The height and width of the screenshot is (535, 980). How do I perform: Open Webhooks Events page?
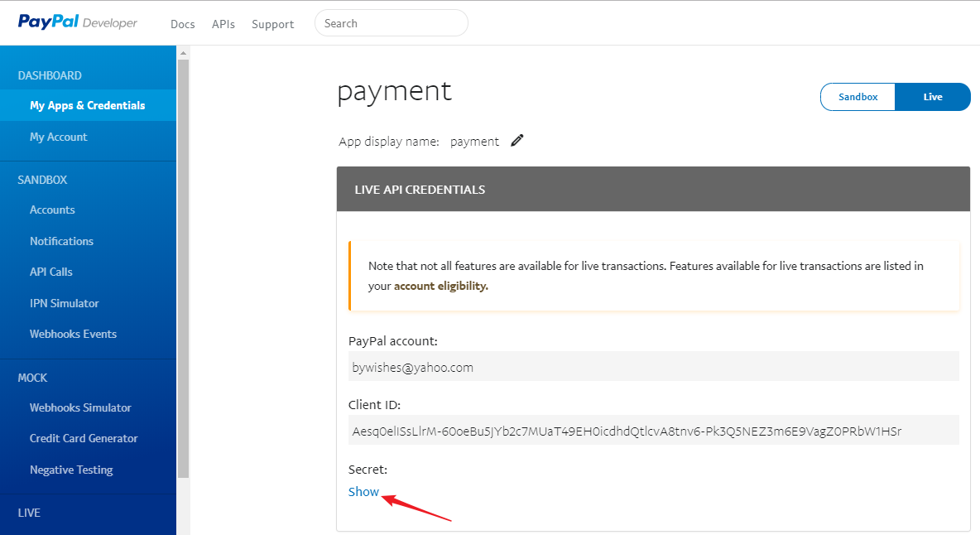[73, 334]
